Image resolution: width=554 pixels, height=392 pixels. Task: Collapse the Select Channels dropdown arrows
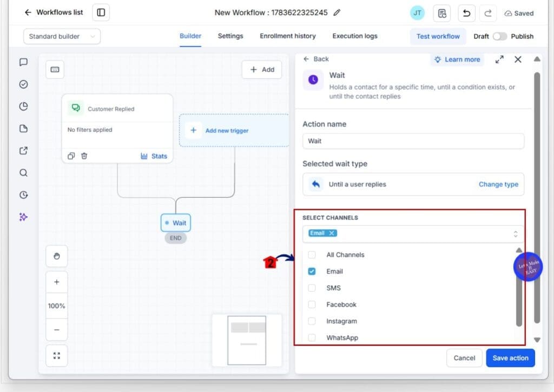tap(516, 234)
